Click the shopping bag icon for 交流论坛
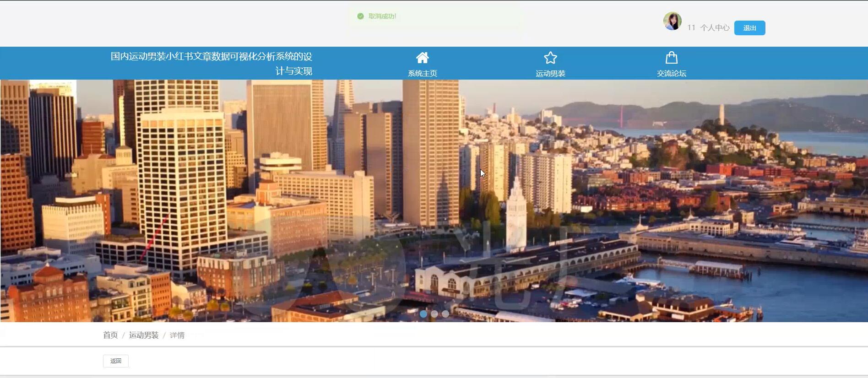This screenshot has width=868, height=378. (671, 58)
